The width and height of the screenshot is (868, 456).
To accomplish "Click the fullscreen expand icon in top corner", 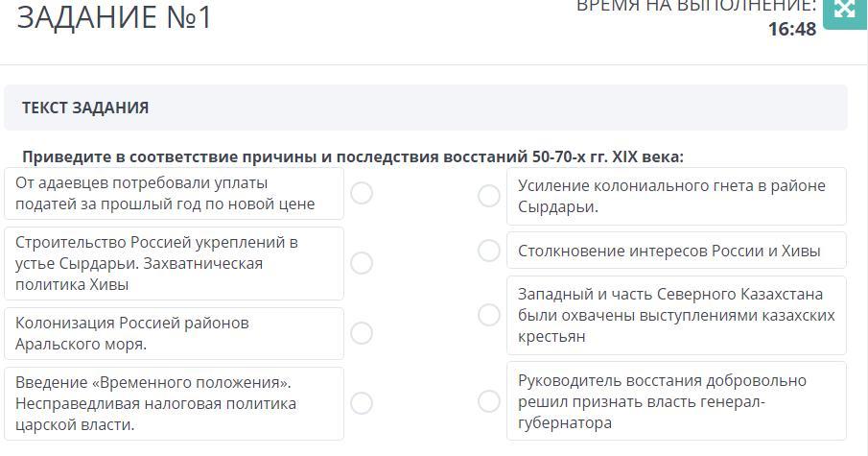I will tap(845, 12).
